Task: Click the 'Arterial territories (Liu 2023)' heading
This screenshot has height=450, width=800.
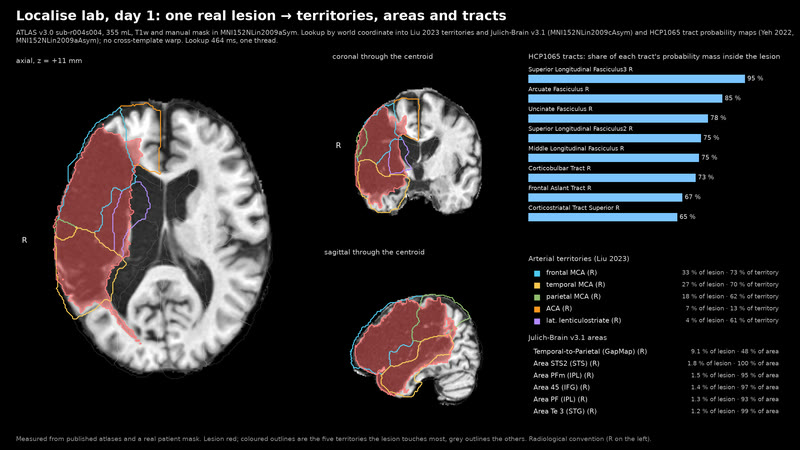Action: (579, 259)
